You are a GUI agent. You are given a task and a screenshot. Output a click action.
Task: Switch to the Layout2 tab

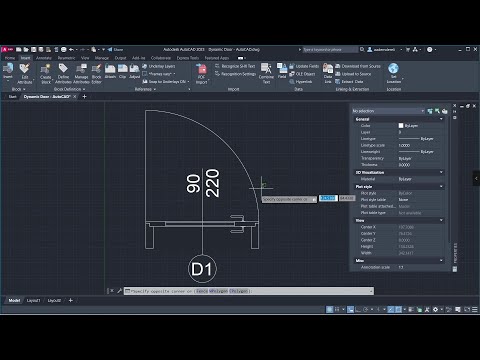54,301
